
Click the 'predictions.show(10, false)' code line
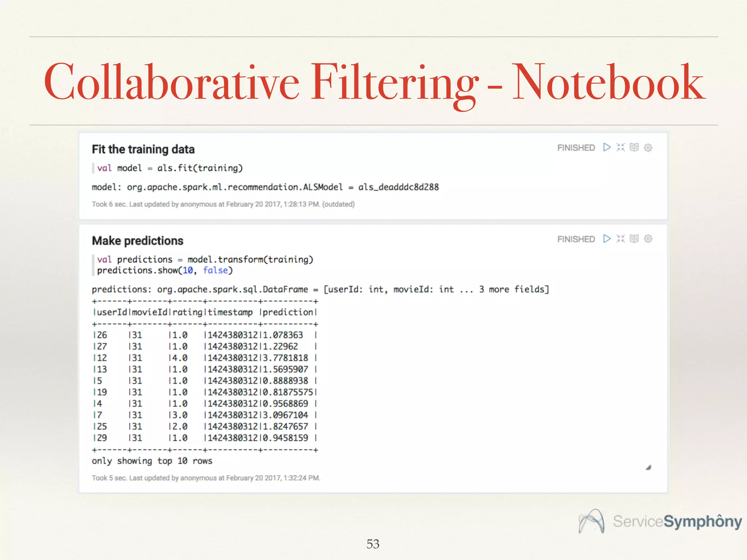click(165, 271)
